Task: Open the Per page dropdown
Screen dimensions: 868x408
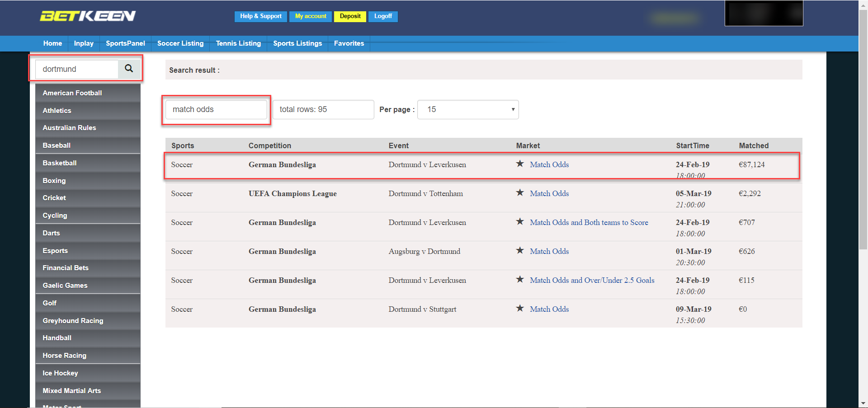Action: tap(468, 109)
